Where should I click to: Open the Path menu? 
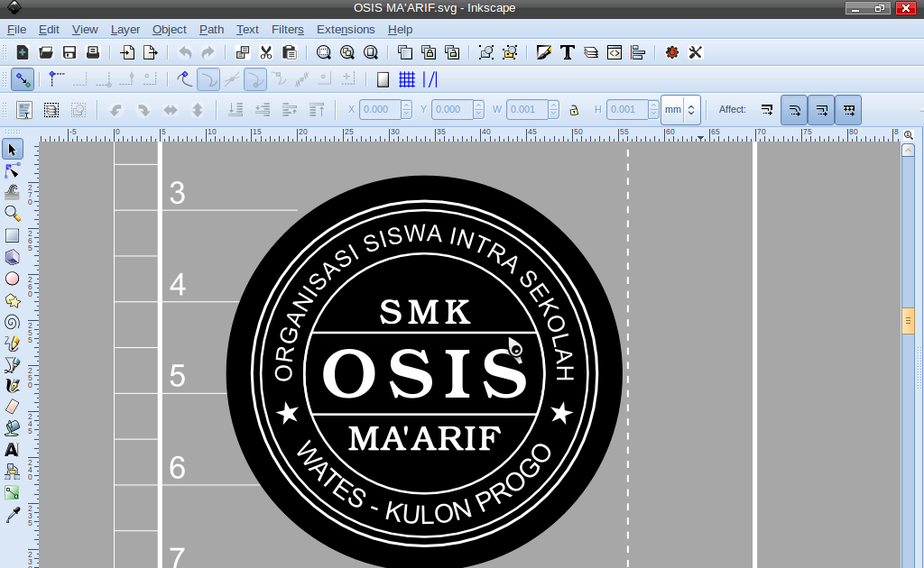(211, 30)
